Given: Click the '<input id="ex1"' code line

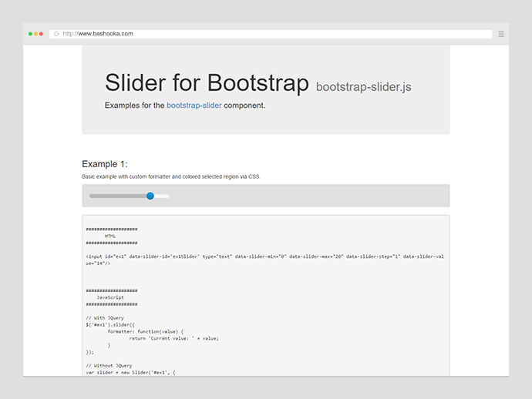Looking at the screenshot, I should point(264,260).
